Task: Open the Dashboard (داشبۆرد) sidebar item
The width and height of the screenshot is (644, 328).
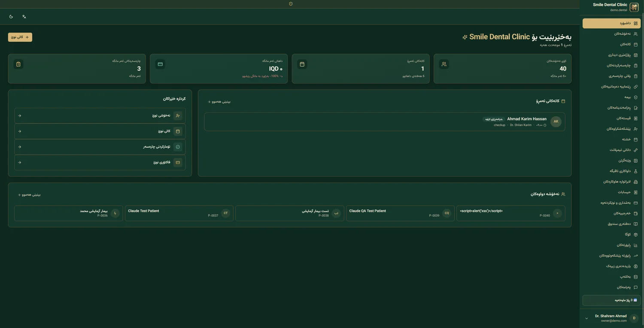Action: [x=611, y=23]
